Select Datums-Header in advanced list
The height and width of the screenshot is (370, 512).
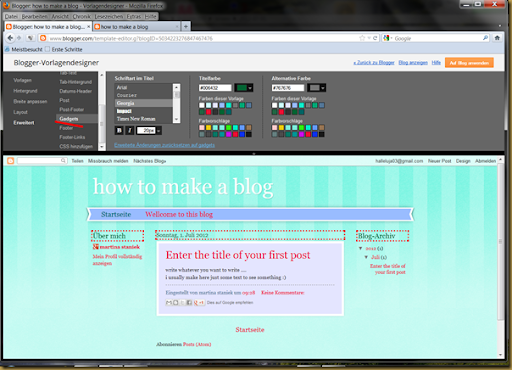coord(75,91)
